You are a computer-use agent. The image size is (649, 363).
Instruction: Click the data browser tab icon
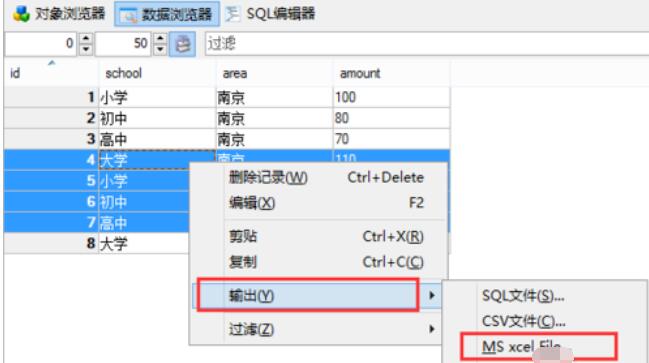[128, 15]
